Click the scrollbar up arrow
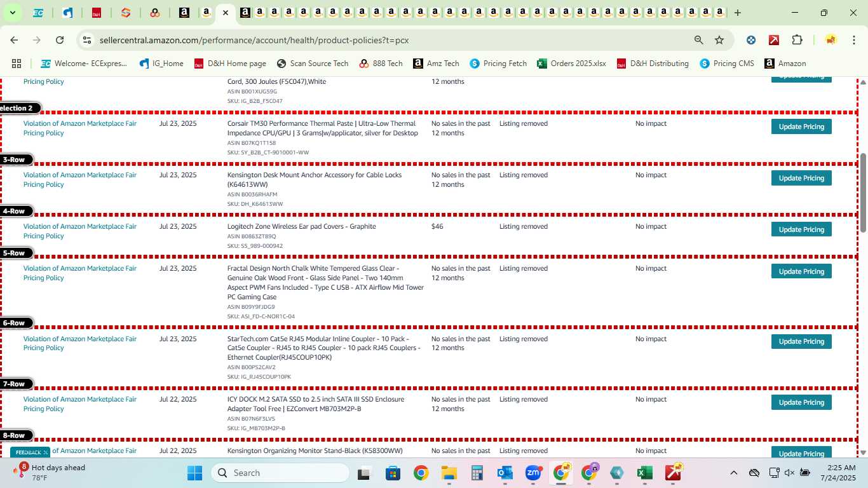 tap(862, 82)
